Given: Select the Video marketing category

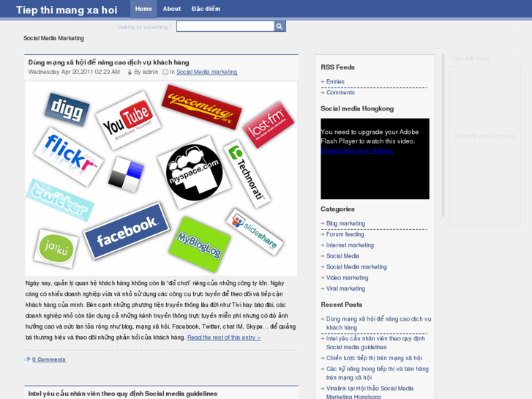Looking at the screenshot, I should click(x=347, y=277).
